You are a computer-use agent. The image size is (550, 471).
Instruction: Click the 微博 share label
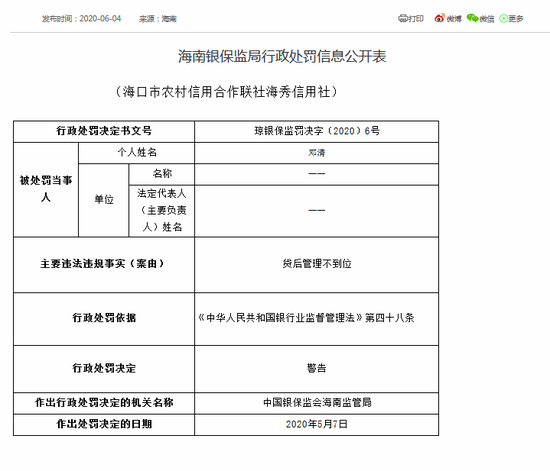click(454, 19)
